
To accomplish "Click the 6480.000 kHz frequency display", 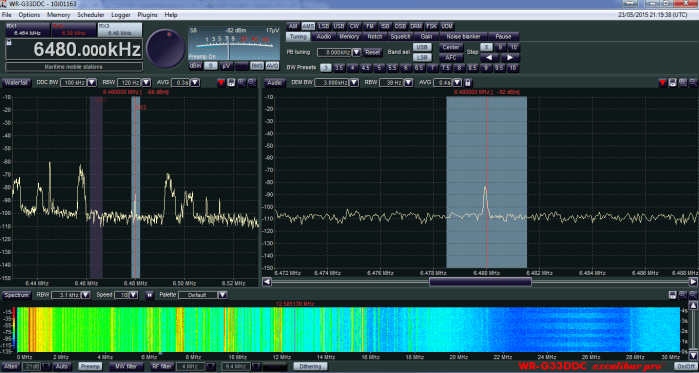I will (74, 49).
